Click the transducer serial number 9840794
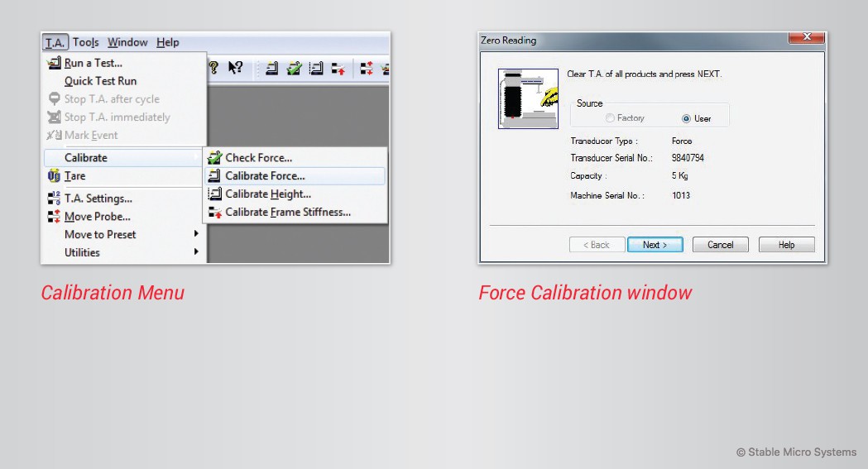868x469 pixels. [688, 158]
